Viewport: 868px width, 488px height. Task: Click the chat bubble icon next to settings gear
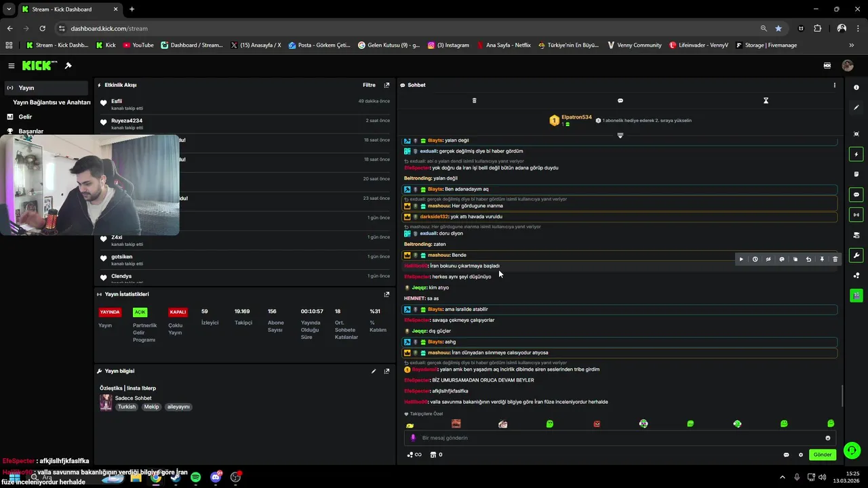click(786, 455)
